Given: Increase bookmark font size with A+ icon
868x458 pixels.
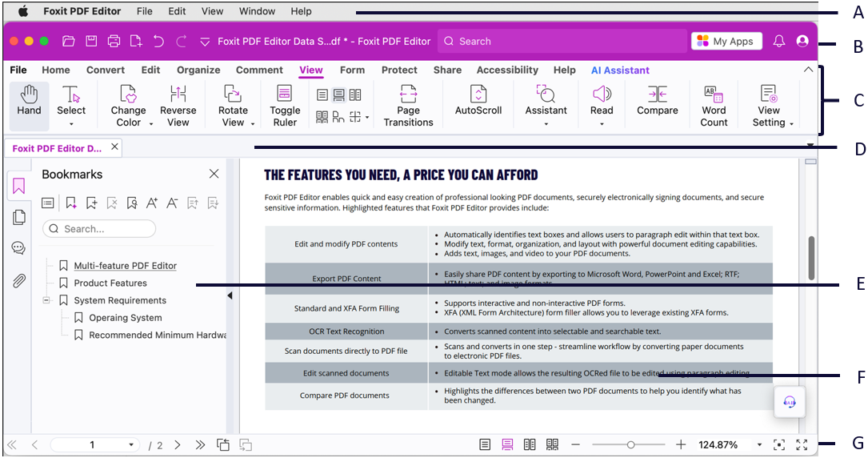Looking at the screenshot, I should [152, 203].
